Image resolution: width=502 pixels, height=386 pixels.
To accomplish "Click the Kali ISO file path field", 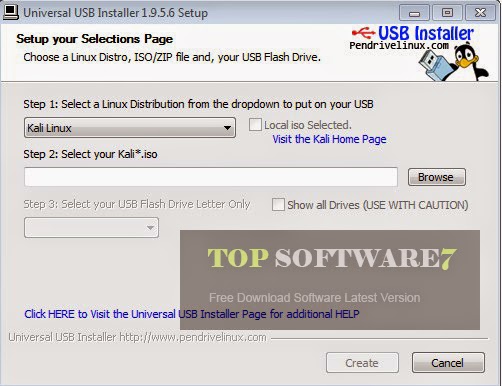I will coord(211,177).
